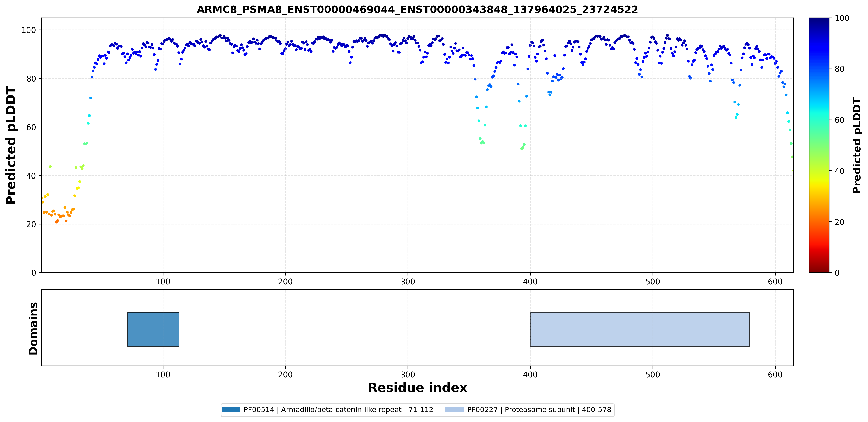Click the colorbar tick label 0
This screenshot has height=422, width=868.
tap(837, 273)
